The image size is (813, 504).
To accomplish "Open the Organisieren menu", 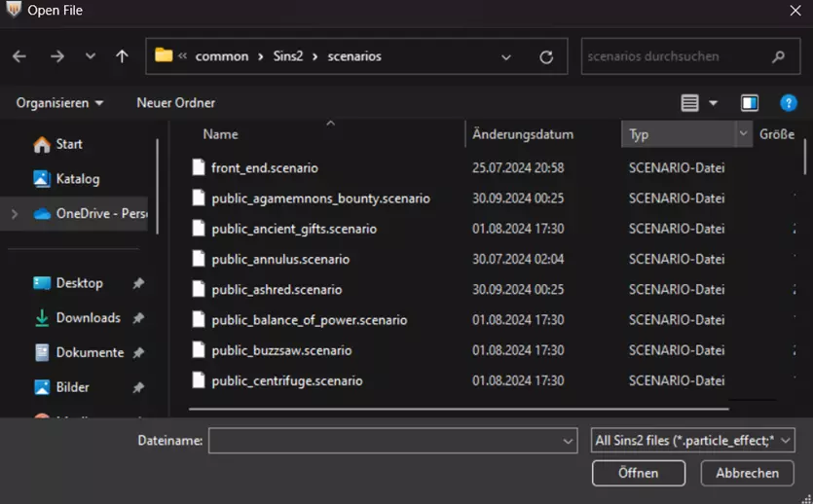I will click(59, 103).
